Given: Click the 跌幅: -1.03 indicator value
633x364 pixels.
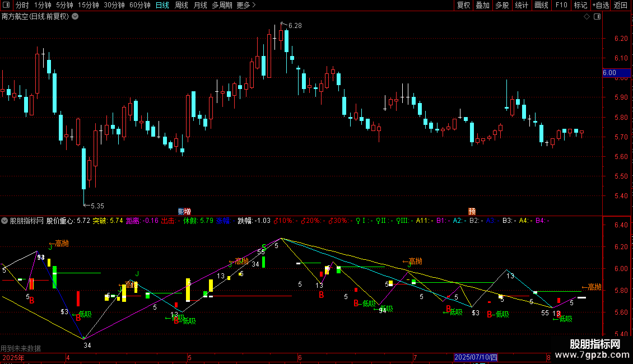Looking at the screenshot, I should (x=254, y=221).
